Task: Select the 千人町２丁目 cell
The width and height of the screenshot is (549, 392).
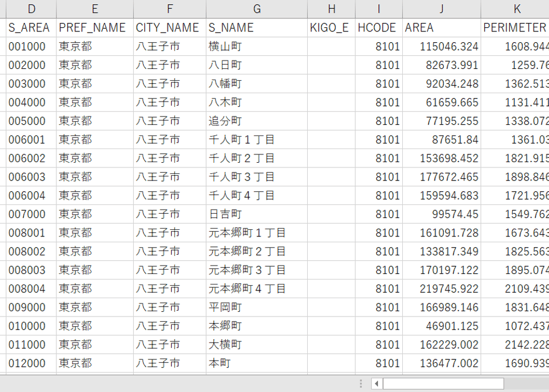Action: pyautogui.click(x=257, y=158)
